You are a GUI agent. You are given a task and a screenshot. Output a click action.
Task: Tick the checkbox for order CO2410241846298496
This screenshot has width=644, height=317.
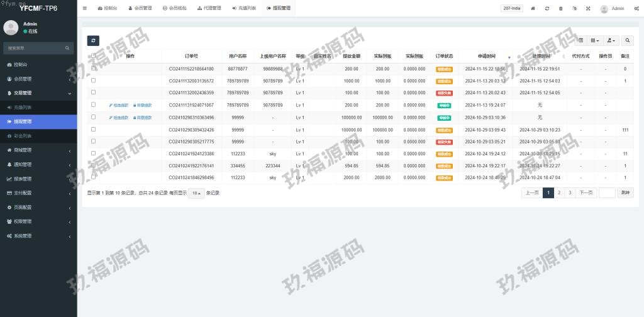click(x=94, y=177)
